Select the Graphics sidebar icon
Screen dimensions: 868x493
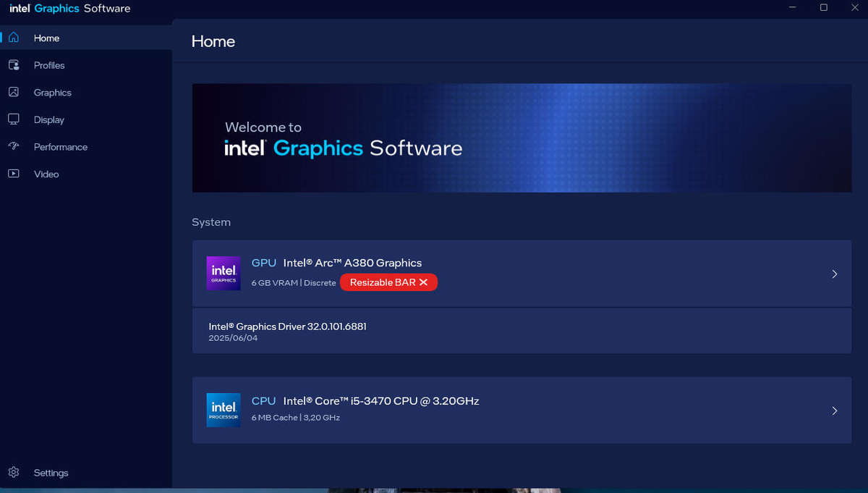pyautogui.click(x=14, y=92)
